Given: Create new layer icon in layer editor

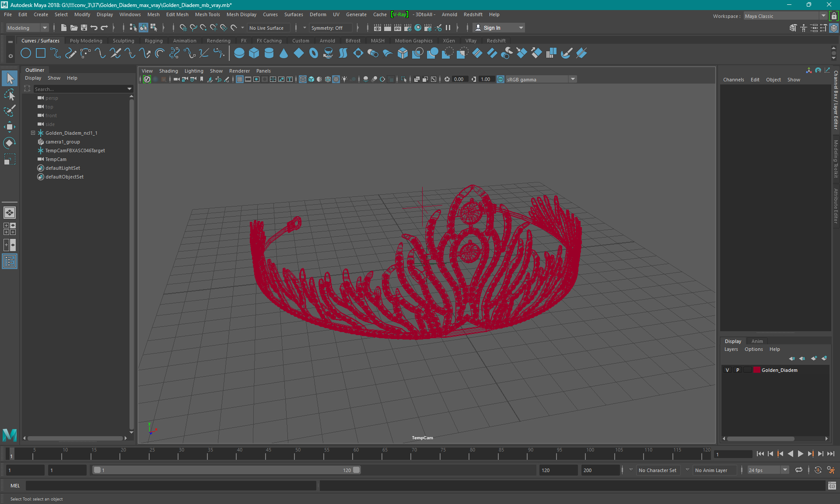Looking at the screenshot, I should point(814,358).
